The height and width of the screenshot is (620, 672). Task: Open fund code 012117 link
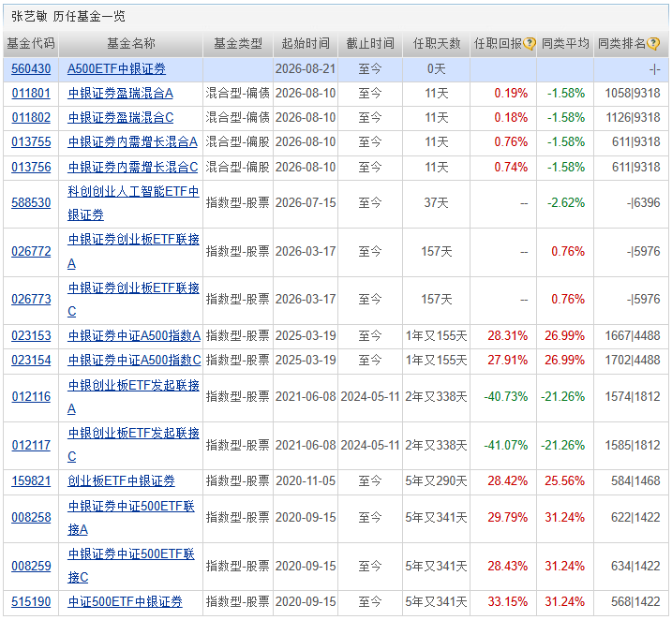point(31,445)
